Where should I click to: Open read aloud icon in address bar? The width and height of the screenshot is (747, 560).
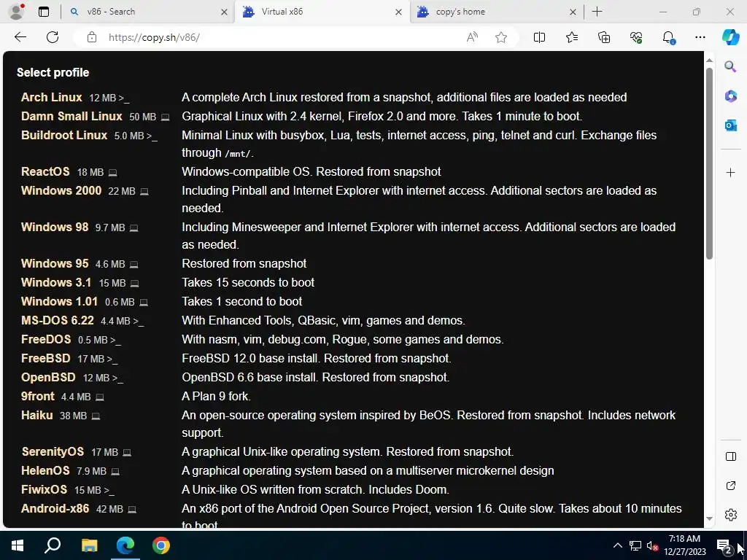472,37
